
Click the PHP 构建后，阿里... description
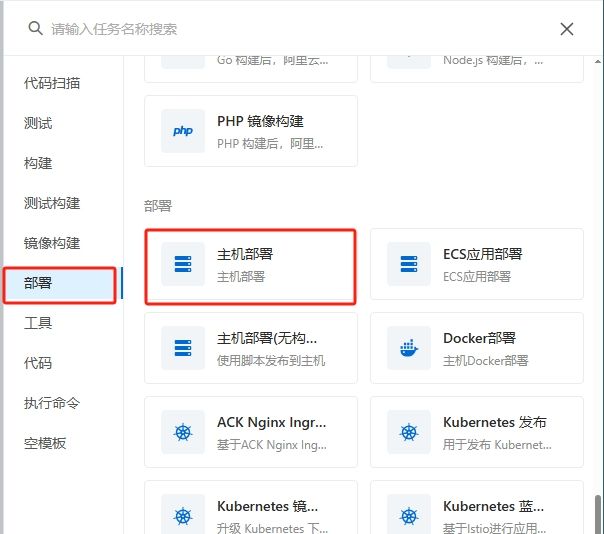pyautogui.click(x=270, y=144)
